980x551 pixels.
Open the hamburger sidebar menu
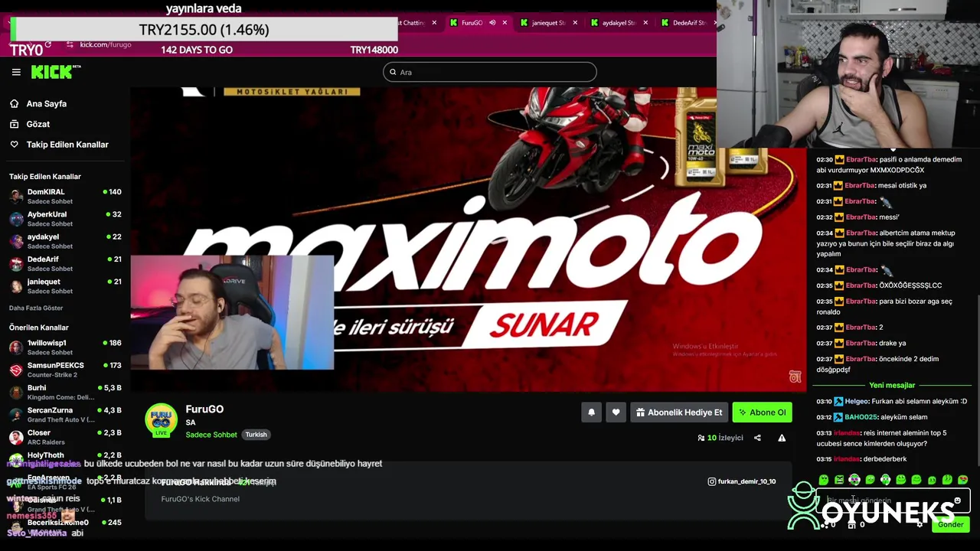click(x=16, y=72)
